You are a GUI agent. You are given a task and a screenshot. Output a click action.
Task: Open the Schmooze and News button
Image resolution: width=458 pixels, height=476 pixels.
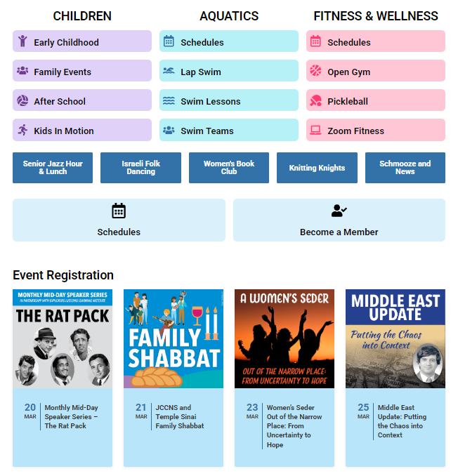click(x=405, y=168)
